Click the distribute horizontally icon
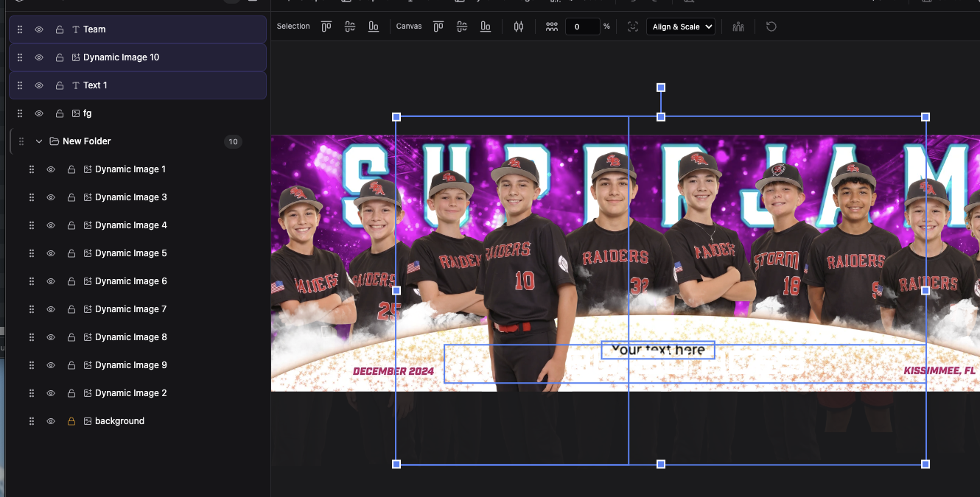Image resolution: width=980 pixels, height=497 pixels. coord(519,27)
